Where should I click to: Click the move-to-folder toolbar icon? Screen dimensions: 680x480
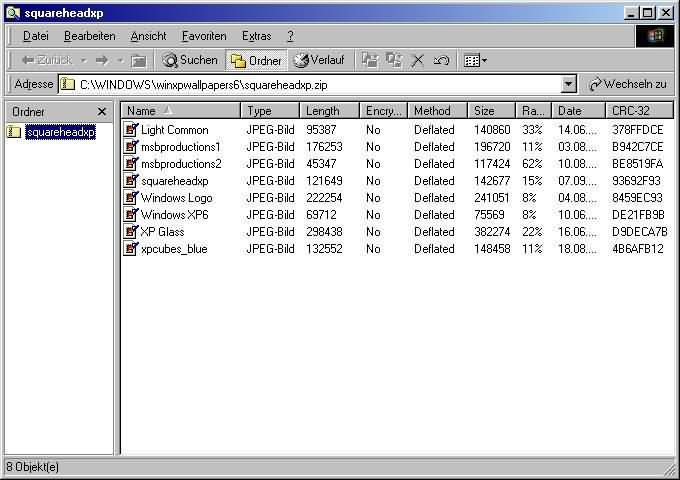pos(370,60)
